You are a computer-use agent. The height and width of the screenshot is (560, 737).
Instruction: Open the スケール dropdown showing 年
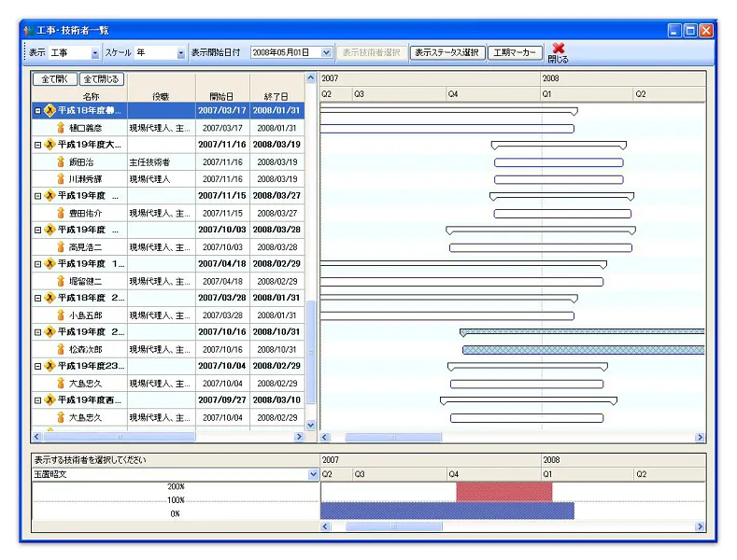[x=180, y=53]
